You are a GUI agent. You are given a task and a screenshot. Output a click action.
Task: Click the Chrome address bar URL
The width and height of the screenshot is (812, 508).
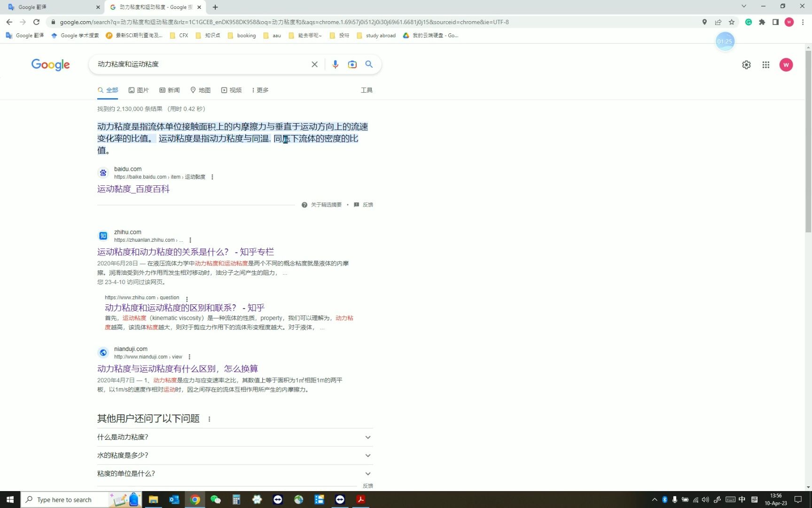284,22
